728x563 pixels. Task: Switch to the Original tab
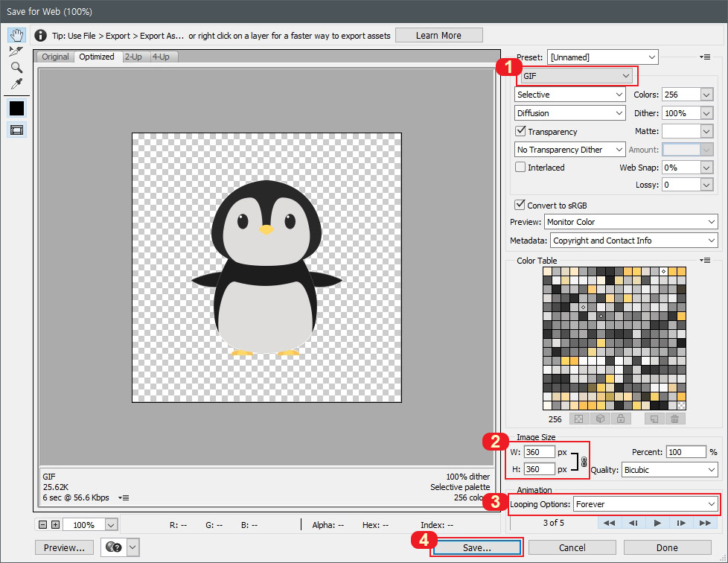coord(55,57)
